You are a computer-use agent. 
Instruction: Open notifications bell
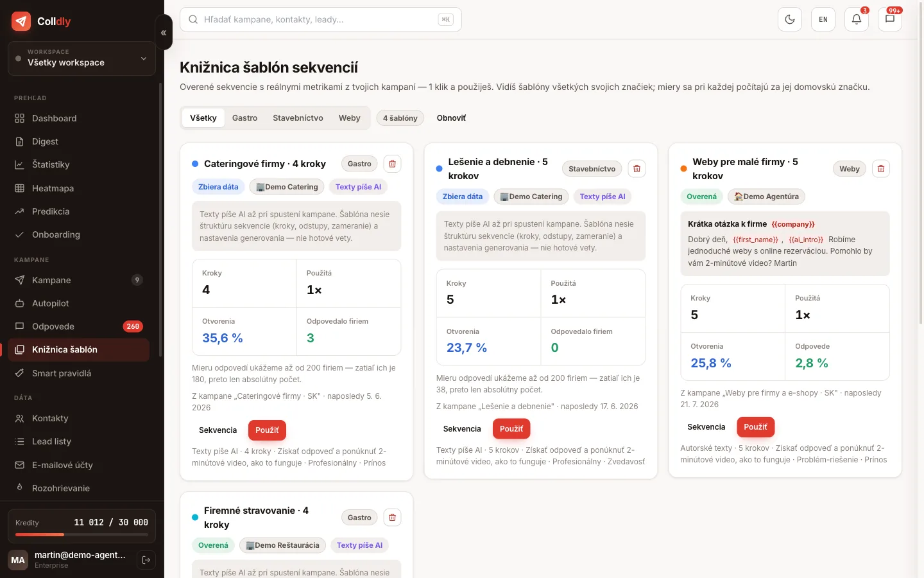[x=857, y=19]
